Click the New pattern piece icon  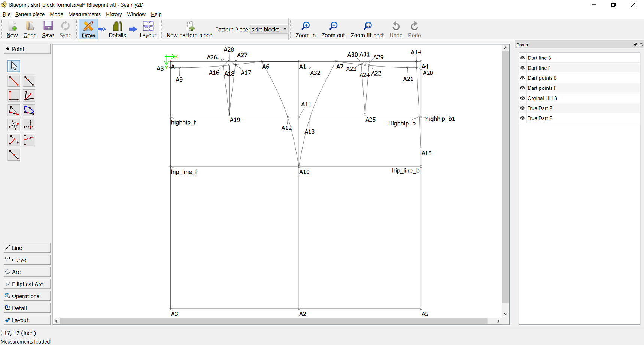(189, 29)
